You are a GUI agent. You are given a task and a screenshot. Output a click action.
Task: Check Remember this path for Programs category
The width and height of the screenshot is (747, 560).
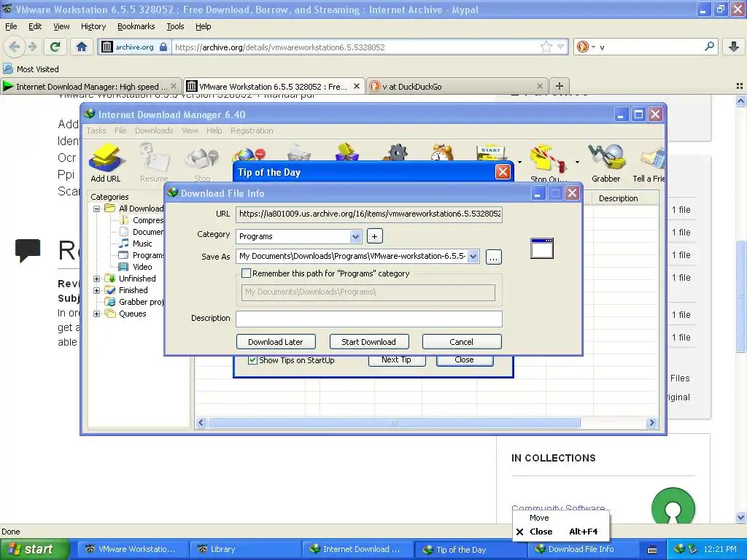[247, 273]
